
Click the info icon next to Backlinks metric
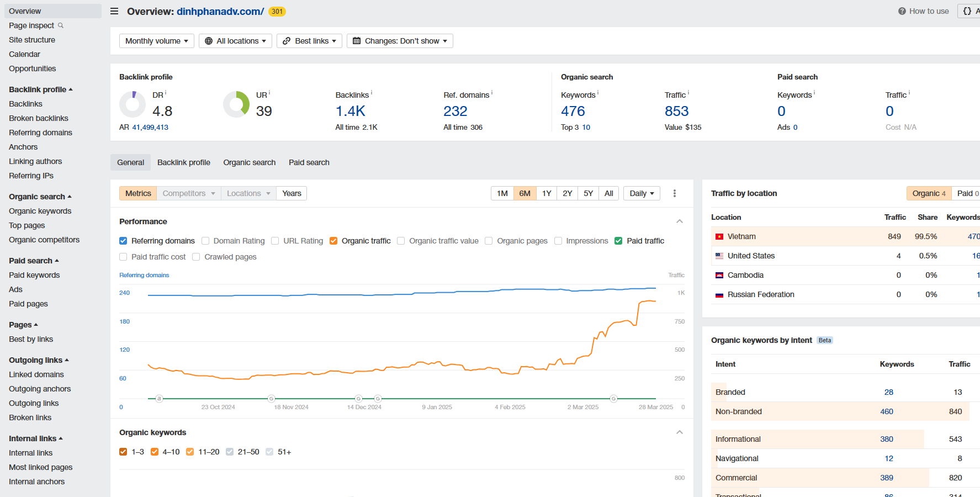(372, 93)
